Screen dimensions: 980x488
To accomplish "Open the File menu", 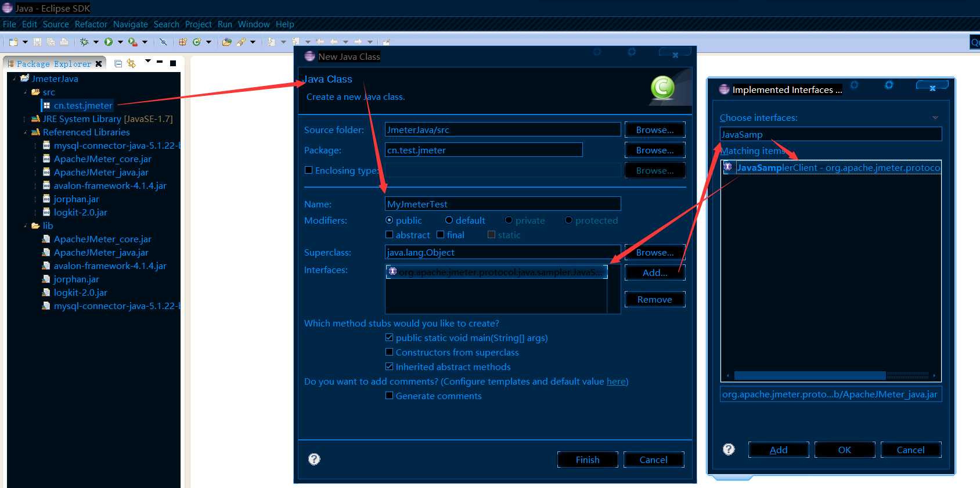I will click(9, 24).
